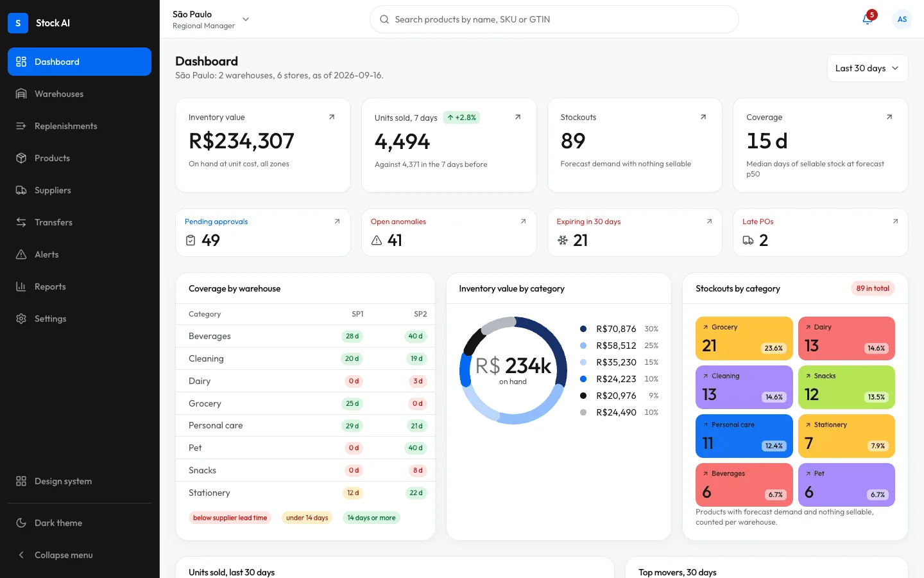
Task: Click the Pending approvals clipboard icon
Action: point(191,240)
